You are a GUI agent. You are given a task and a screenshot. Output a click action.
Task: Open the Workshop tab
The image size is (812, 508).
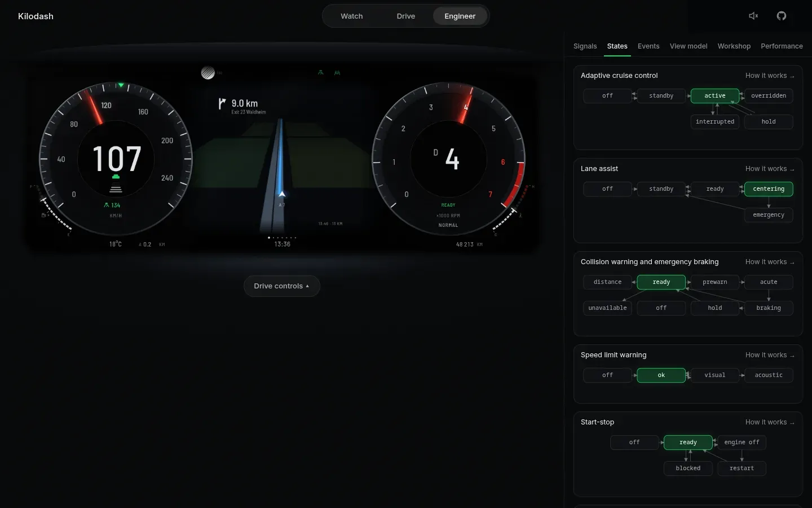pyautogui.click(x=734, y=46)
